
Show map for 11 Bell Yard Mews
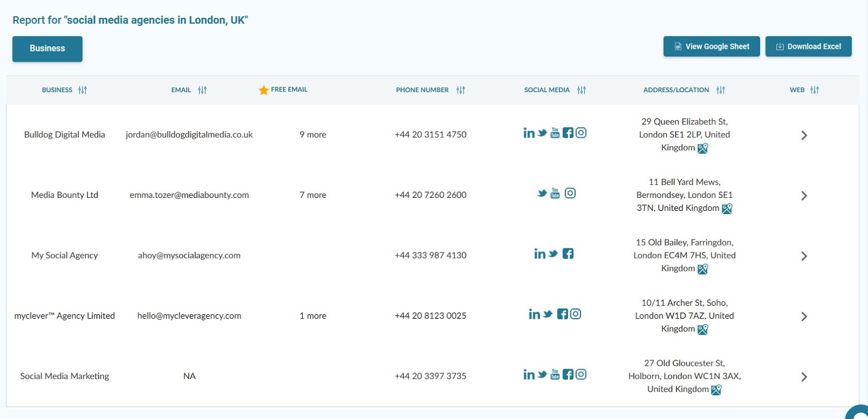point(727,209)
